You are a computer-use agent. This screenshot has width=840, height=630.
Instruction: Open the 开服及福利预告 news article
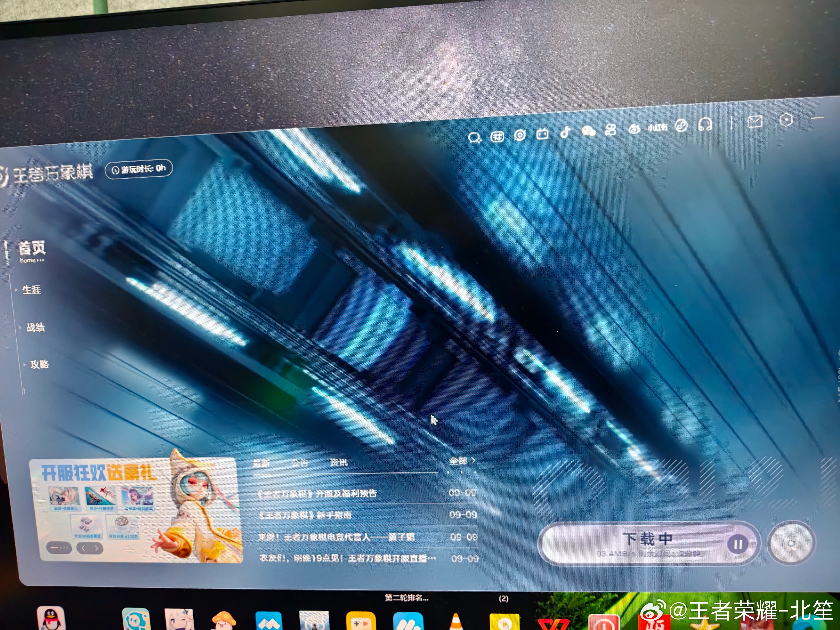(x=367, y=493)
